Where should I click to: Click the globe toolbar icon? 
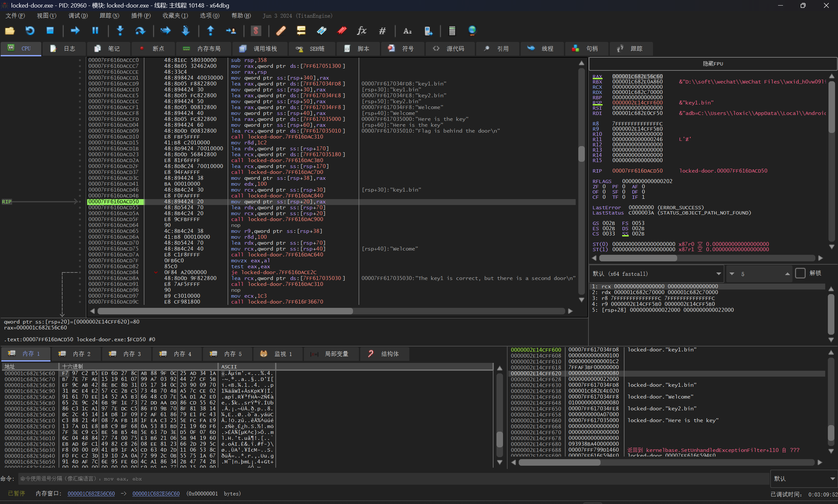[472, 31]
